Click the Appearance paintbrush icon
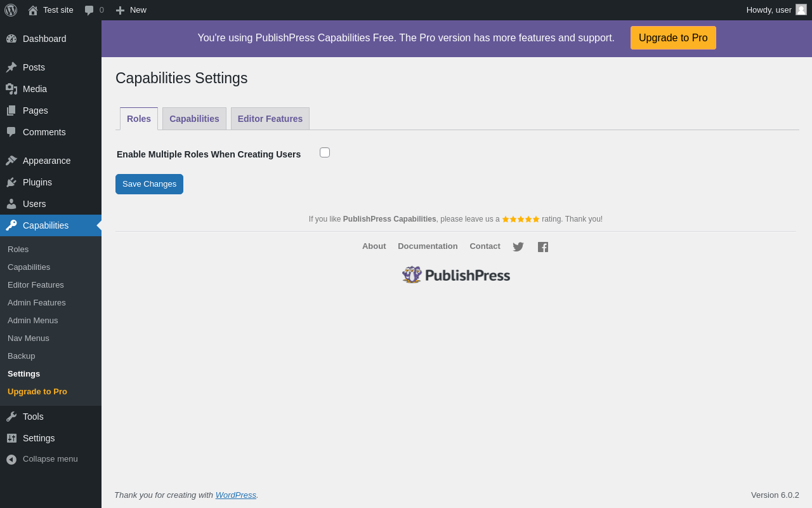 click(11, 161)
